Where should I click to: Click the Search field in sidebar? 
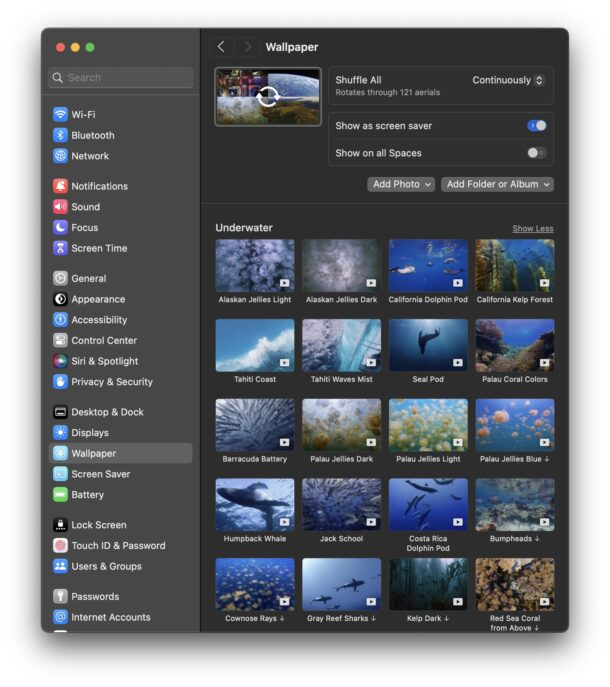120,77
